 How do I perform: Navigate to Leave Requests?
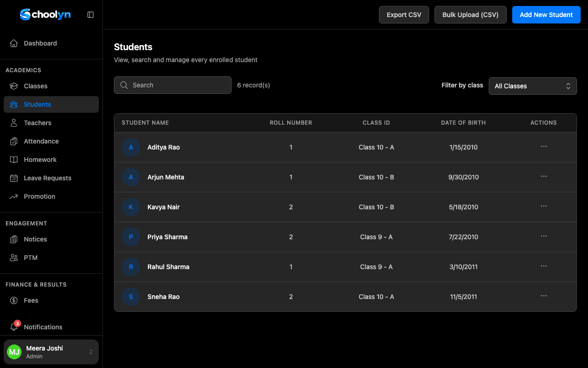pos(51,178)
